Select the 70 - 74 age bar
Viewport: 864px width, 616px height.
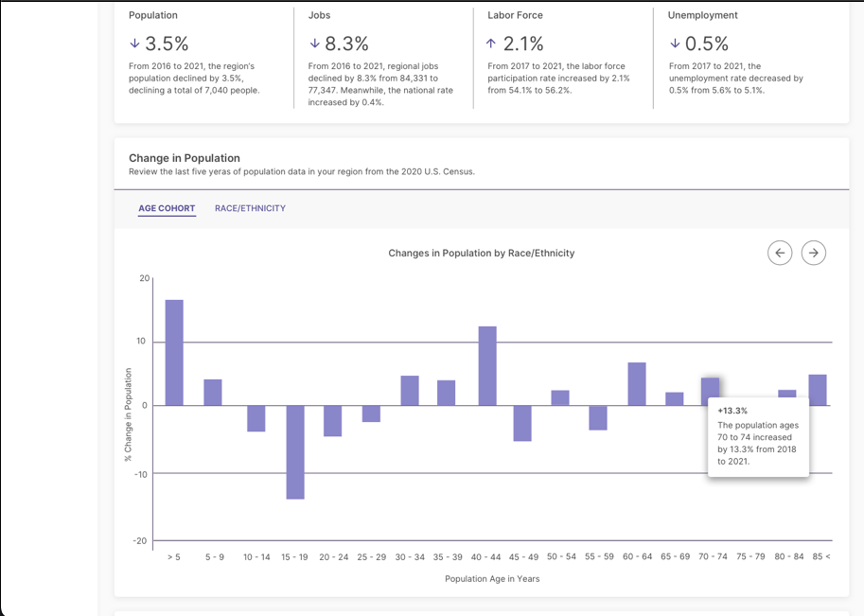point(710,390)
